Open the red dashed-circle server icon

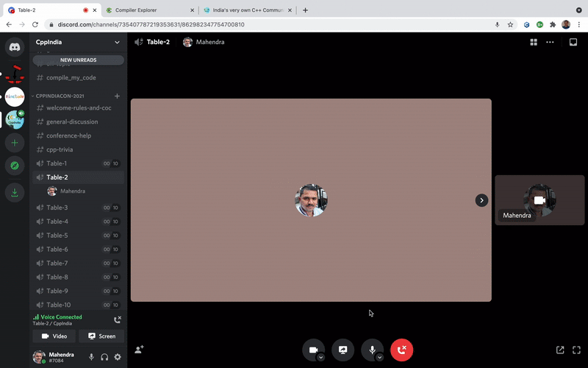pos(15,74)
